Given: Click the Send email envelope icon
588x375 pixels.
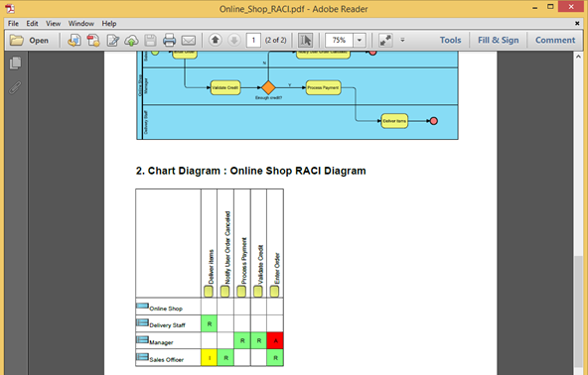Looking at the screenshot, I should pos(189,40).
